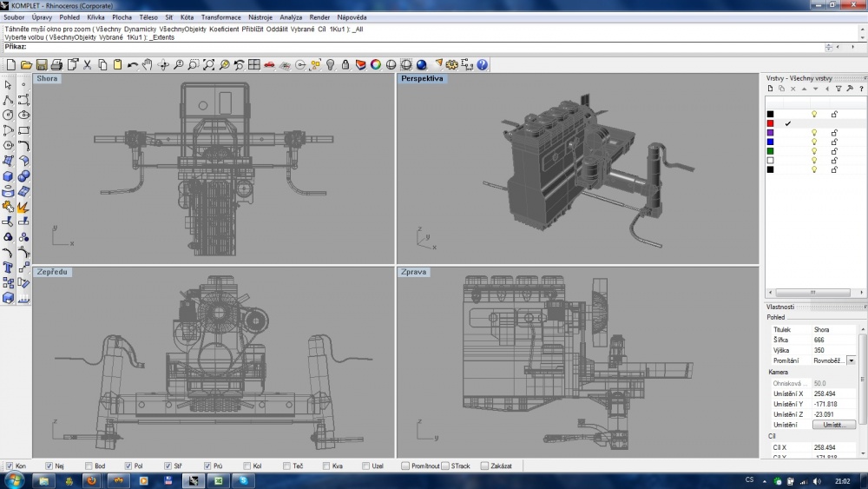Click the Zprava viewport title
The height and width of the screenshot is (489, 868).
413,272
